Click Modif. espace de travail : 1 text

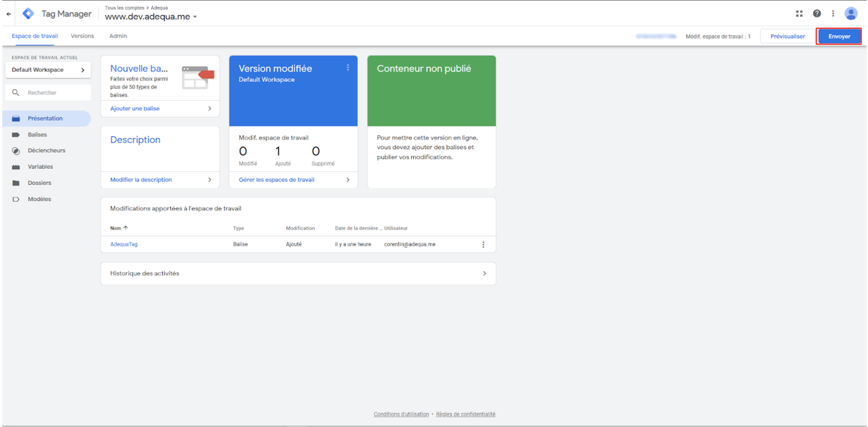[718, 36]
